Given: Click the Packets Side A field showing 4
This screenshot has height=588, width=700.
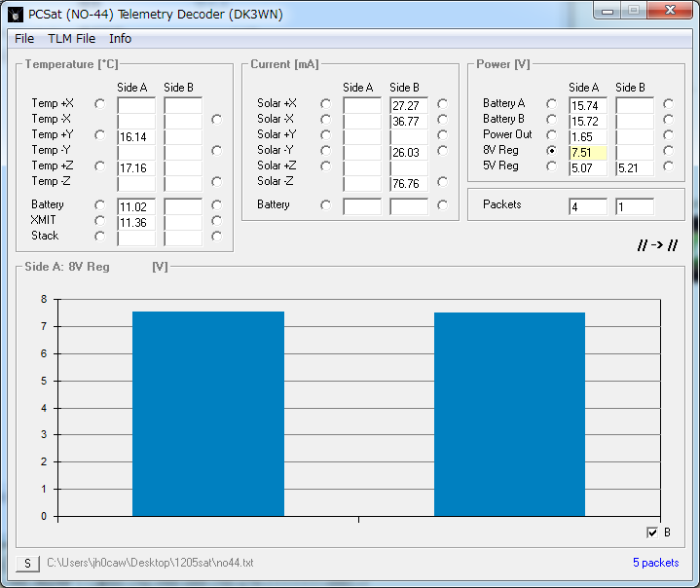Looking at the screenshot, I should click(x=588, y=207).
